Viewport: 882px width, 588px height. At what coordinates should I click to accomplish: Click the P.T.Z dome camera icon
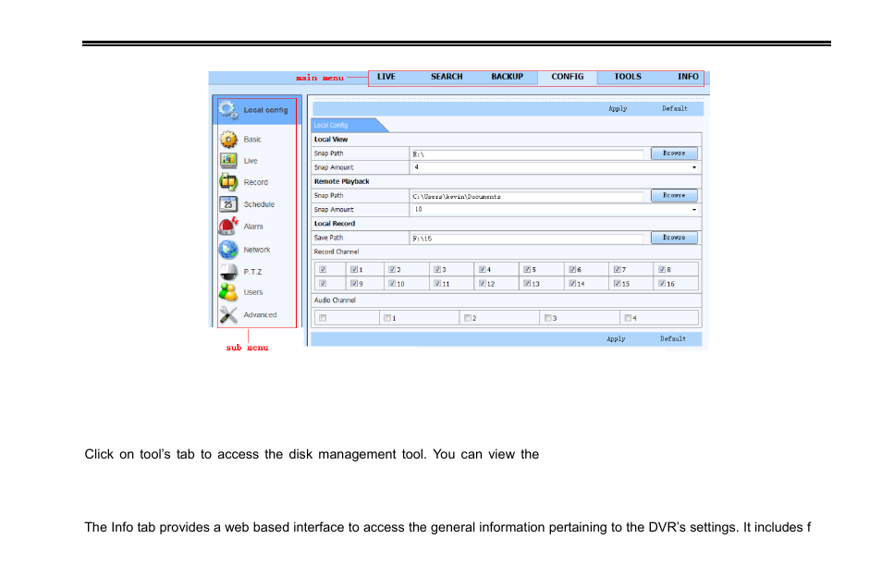tap(228, 271)
